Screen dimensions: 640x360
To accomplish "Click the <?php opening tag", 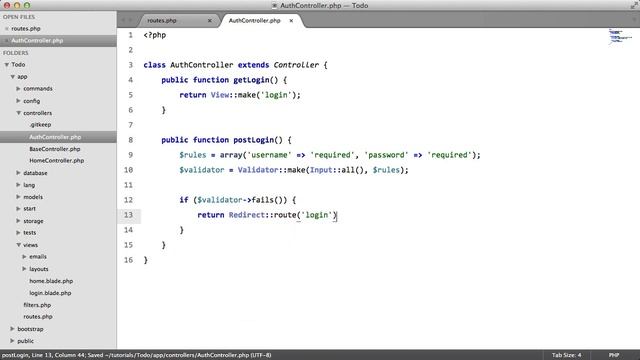I will pos(155,35).
